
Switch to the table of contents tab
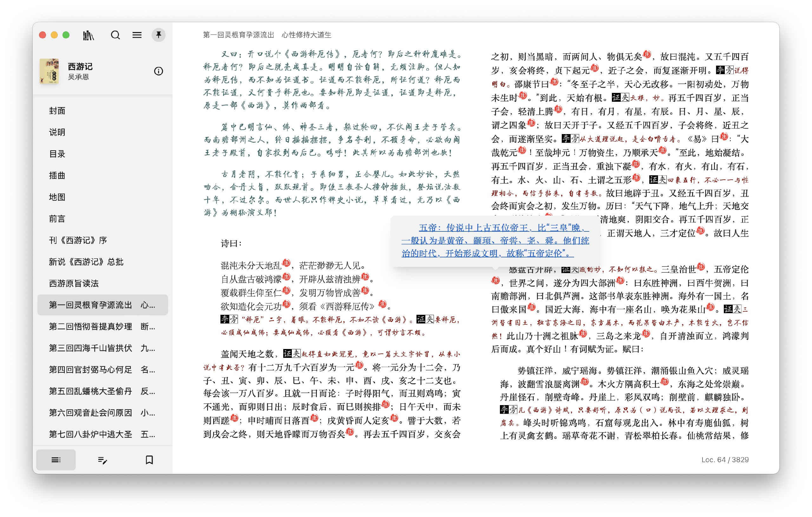56,460
